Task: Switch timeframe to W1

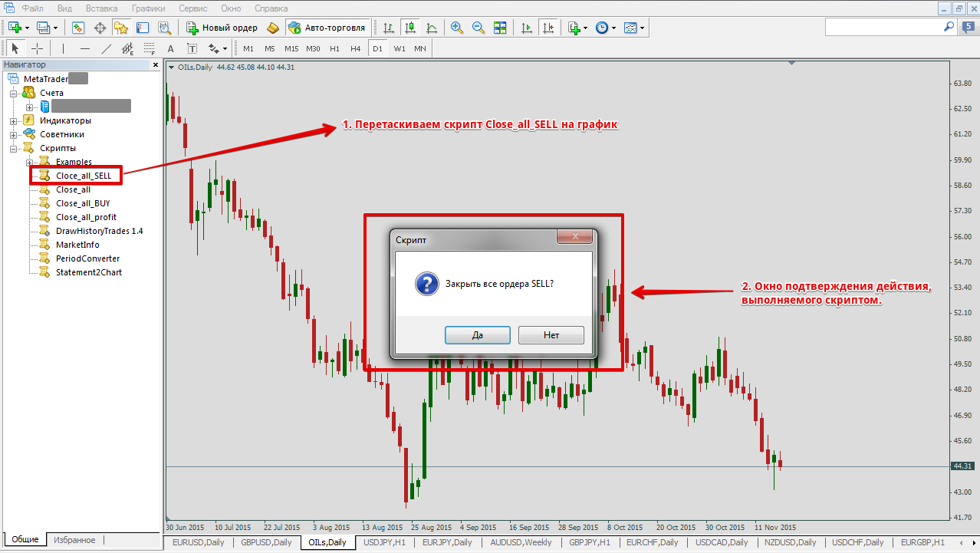Action: (400, 48)
